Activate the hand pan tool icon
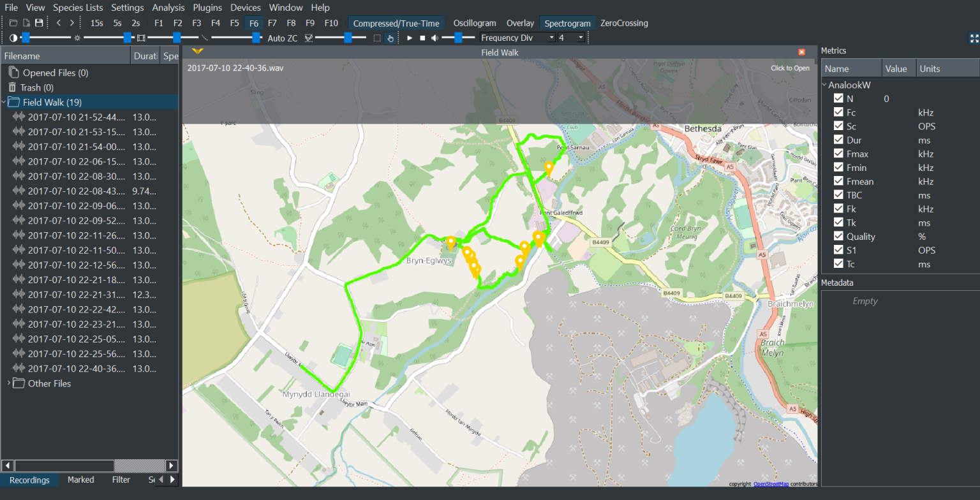 pyautogui.click(x=391, y=38)
